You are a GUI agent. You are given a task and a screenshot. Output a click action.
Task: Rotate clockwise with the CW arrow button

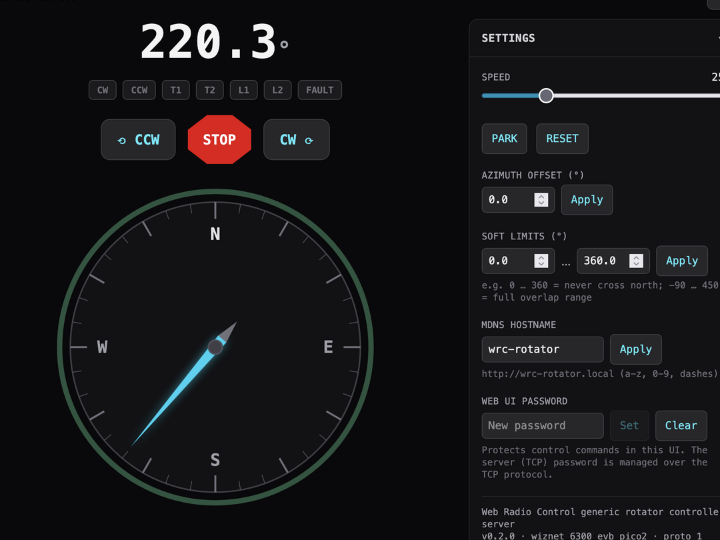pyautogui.click(x=296, y=140)
